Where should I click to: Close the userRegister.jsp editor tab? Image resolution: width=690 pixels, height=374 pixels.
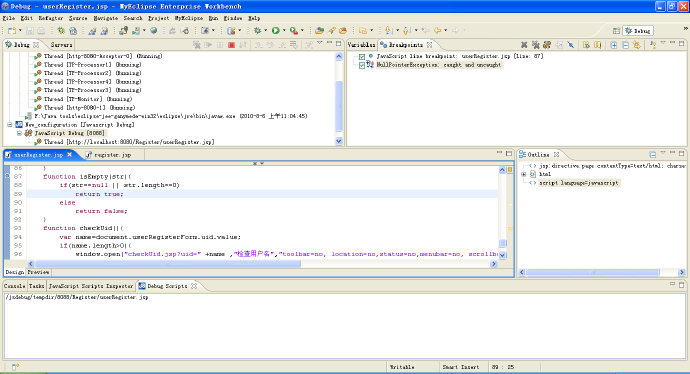(x=70, y=154)
